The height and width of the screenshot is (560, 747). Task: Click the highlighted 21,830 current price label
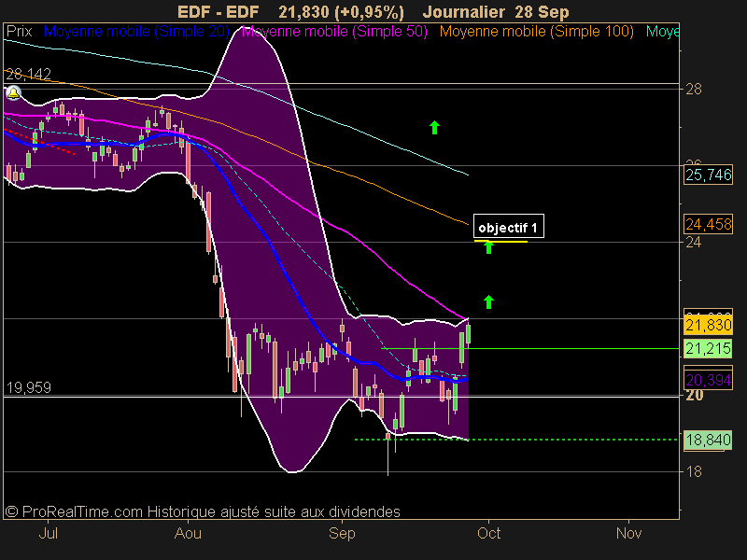coord(709,325)
